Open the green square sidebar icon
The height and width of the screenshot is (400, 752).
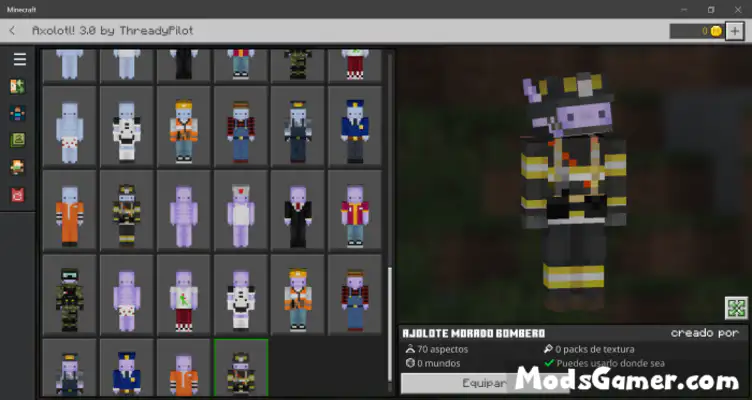[18, 140]
